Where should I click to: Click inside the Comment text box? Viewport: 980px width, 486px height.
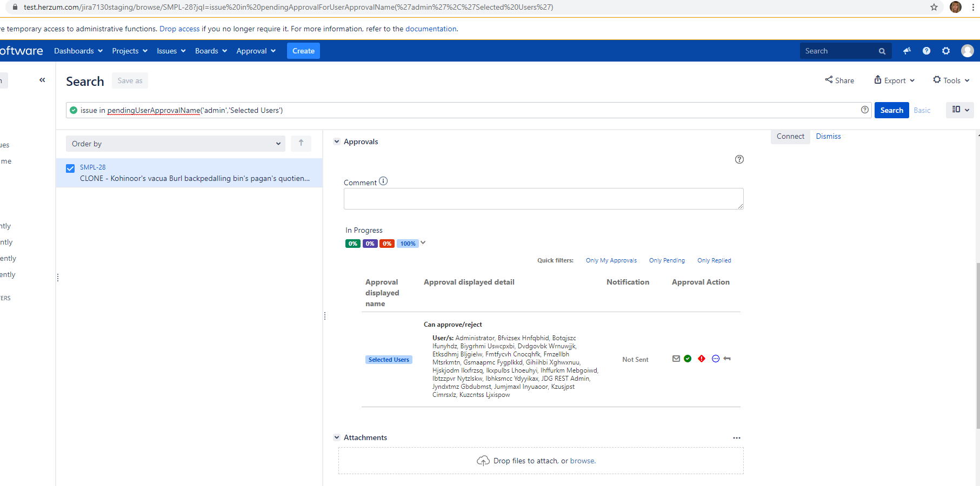tap(543, 199)
